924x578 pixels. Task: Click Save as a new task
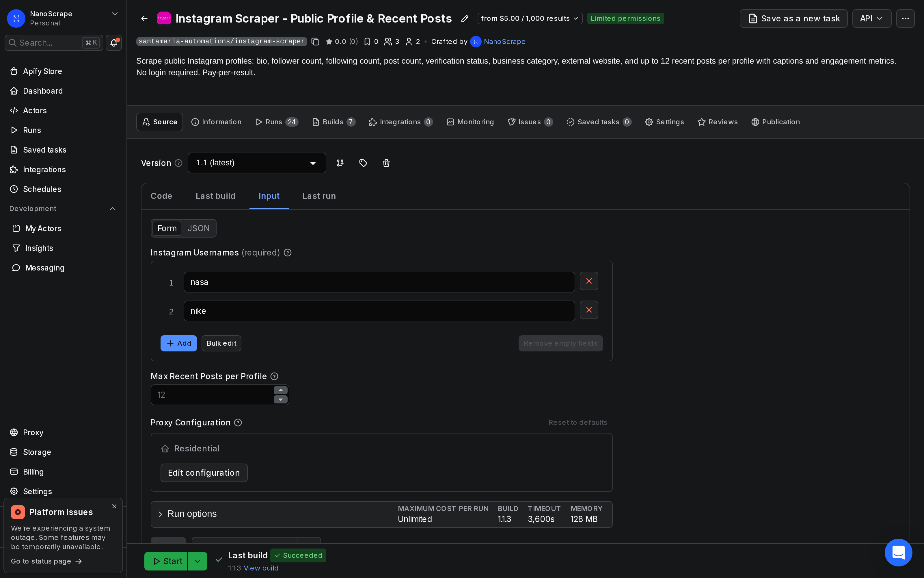pos(793,18)
